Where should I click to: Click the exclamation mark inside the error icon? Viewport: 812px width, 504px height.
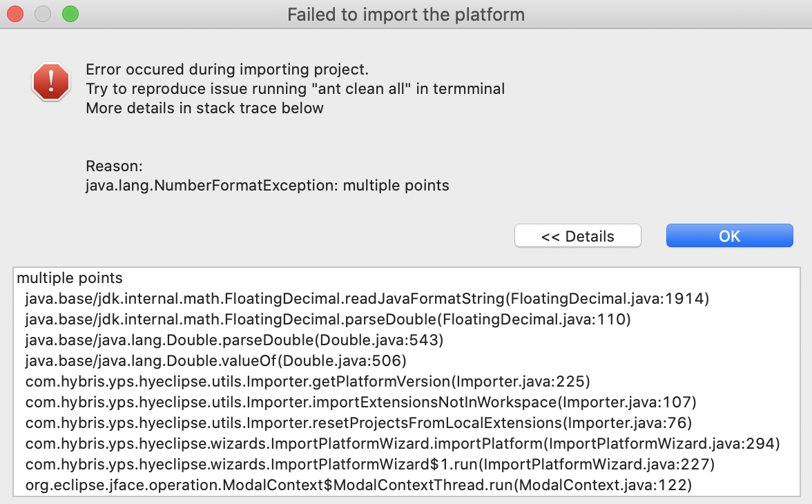click(51, 81)
